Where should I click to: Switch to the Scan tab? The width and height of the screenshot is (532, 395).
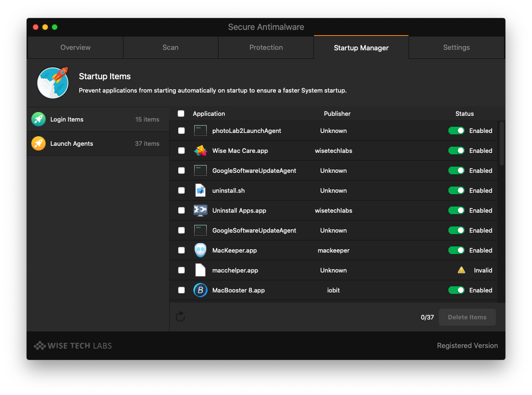pos(171,47)
